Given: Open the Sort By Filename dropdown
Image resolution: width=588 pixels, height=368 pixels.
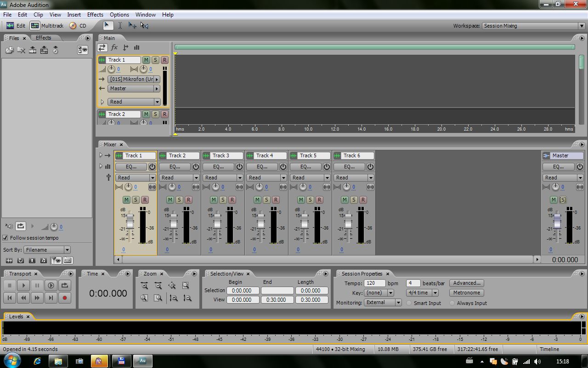Looking at the screenshot, I should click(47, 250).
